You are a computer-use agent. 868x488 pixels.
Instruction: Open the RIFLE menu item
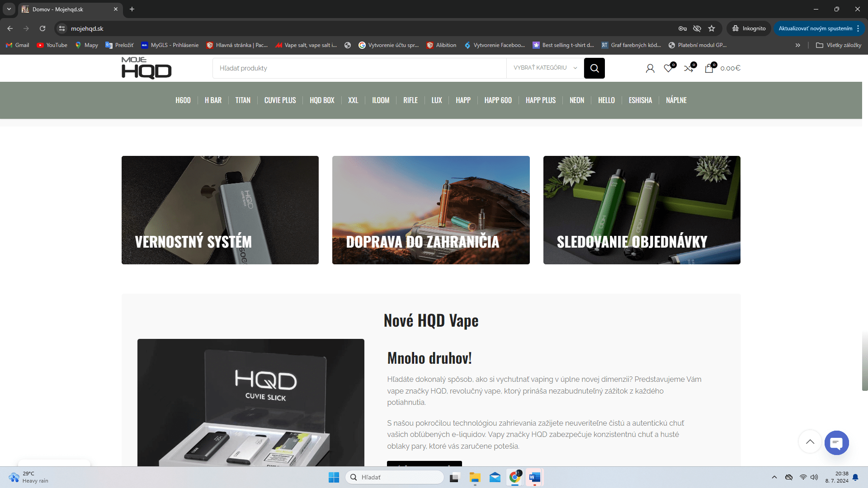[410, 100]
